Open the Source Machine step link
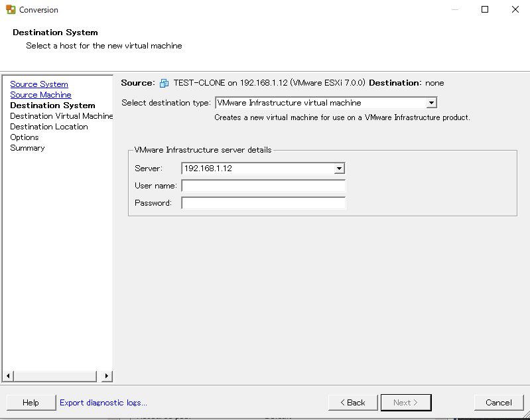Image resolution: width=530 pixels, height=420 pixels. coord(40,95)
